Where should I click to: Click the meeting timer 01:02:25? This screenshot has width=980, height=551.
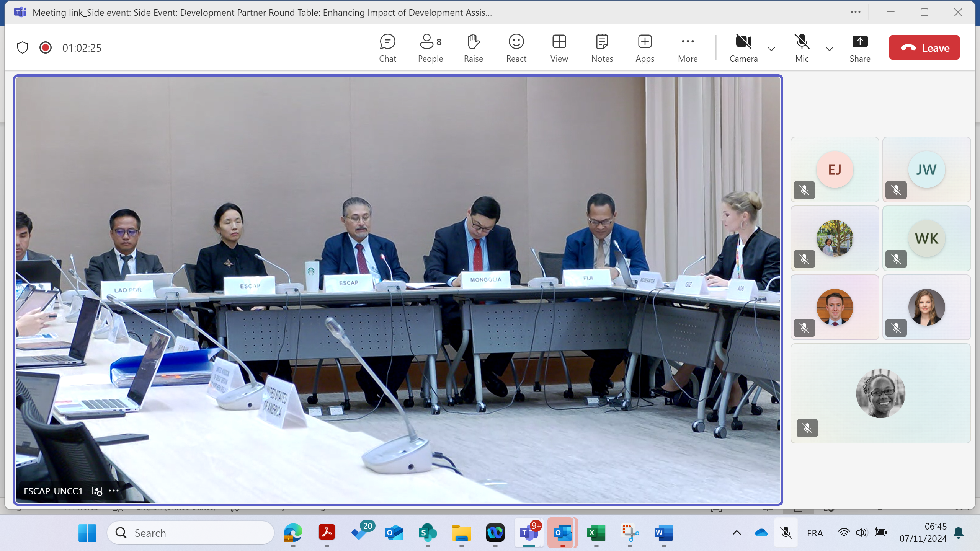click(82, 48)
